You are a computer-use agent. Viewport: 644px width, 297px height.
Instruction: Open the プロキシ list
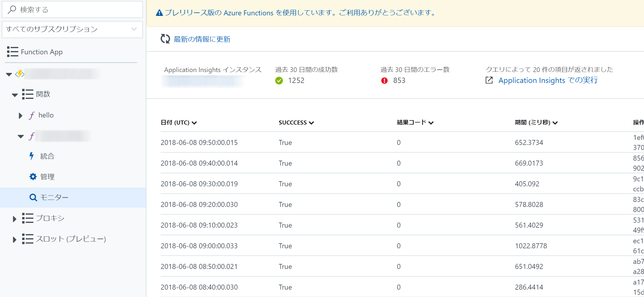tap(50, 218)
